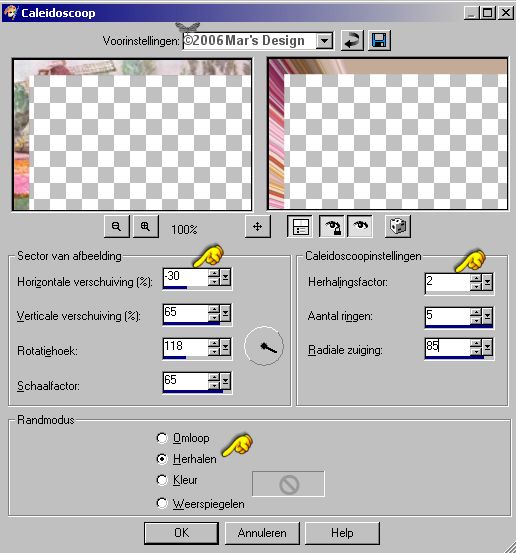Click the Schaalfactor input field

(x=186, y=381)
